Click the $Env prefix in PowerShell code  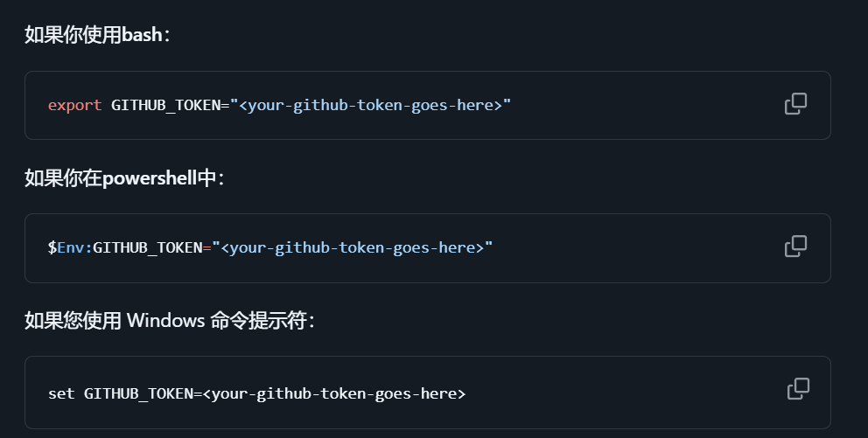[x=68, y=247]
